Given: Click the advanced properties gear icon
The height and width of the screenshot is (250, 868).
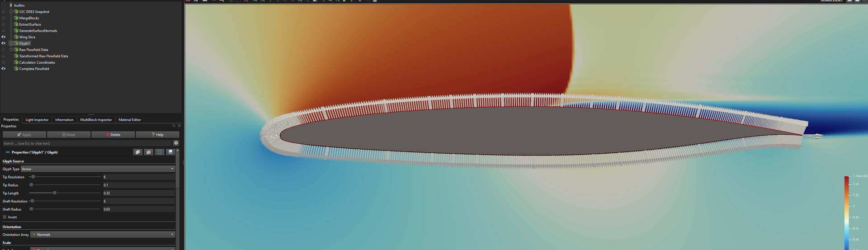Looking at the screenshot, I should coord(176,143).
